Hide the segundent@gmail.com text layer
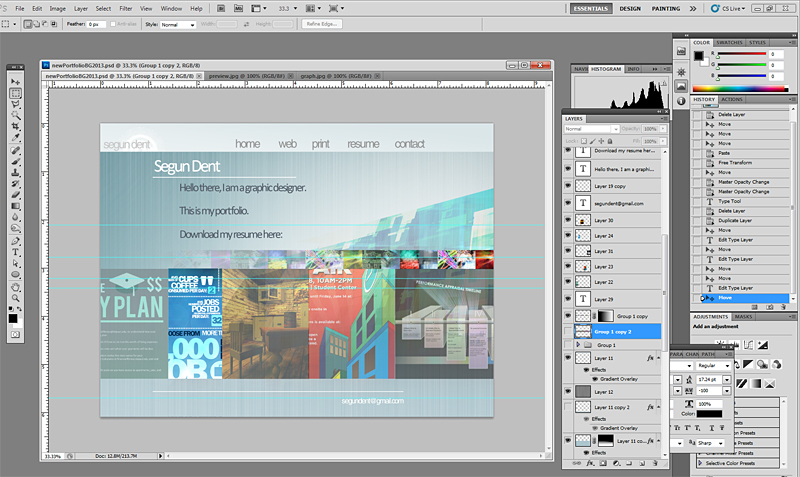 pyautogui.click(x=568, y=203)
